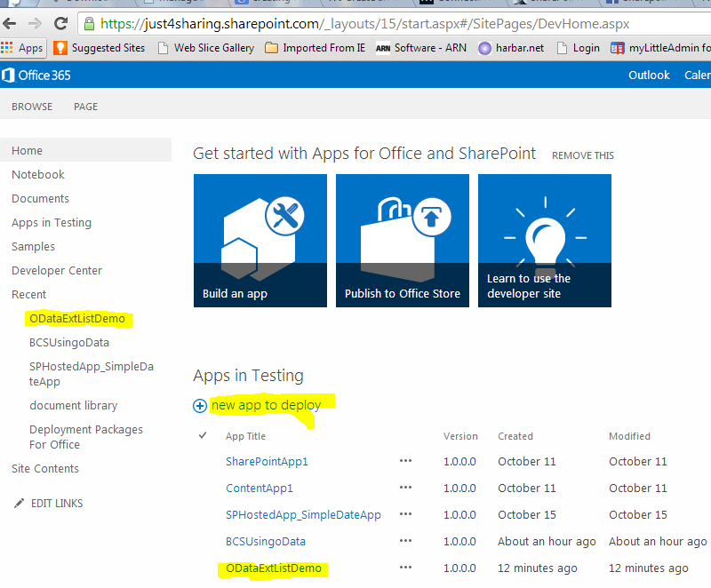
Task: Open the ellipsis menu for ContentApp1
Action: click(x=405, y=488)
